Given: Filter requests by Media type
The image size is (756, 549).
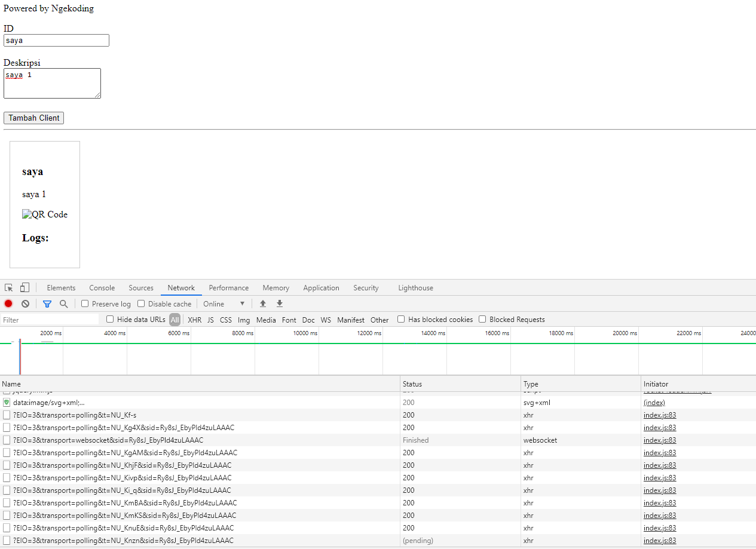Looking at the screenshot, I should coord(266,320).
